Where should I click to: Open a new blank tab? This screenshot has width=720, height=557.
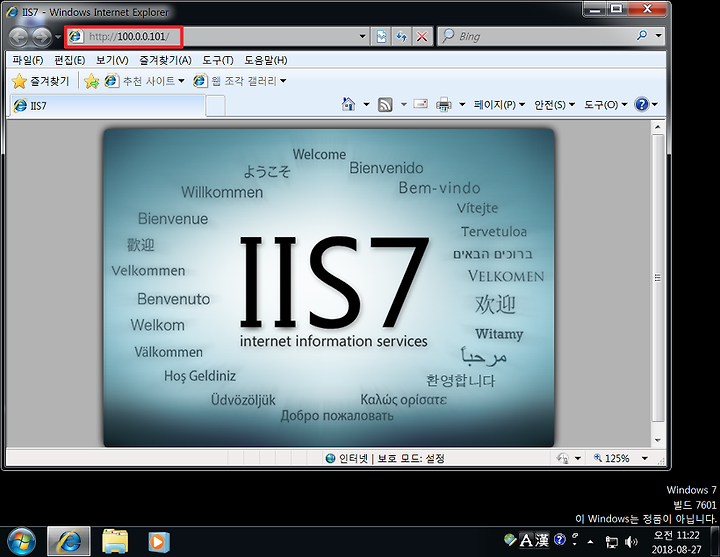215,106
